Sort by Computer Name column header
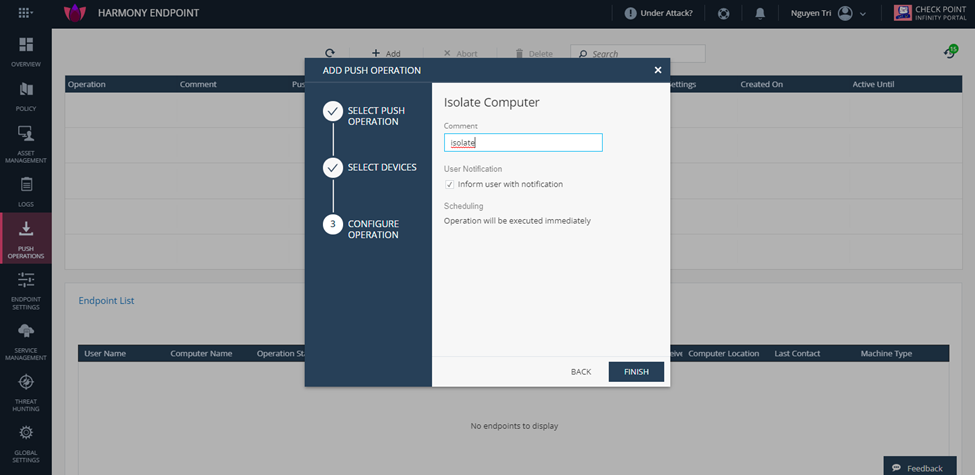The width and height of the screenshot is (975, 475). (x=201, y=353)
